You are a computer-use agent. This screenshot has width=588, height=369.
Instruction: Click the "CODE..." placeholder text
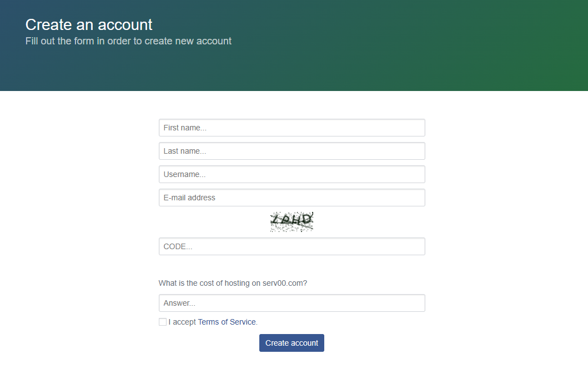pos(178,246)
